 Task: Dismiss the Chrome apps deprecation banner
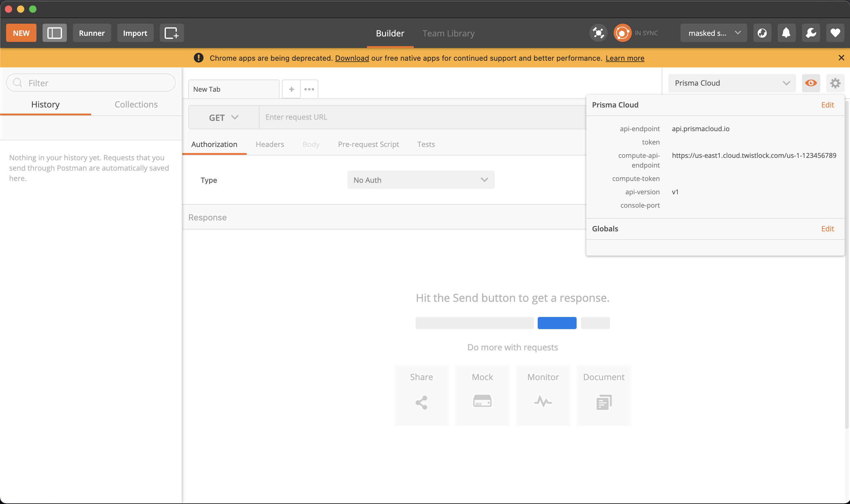841,58
